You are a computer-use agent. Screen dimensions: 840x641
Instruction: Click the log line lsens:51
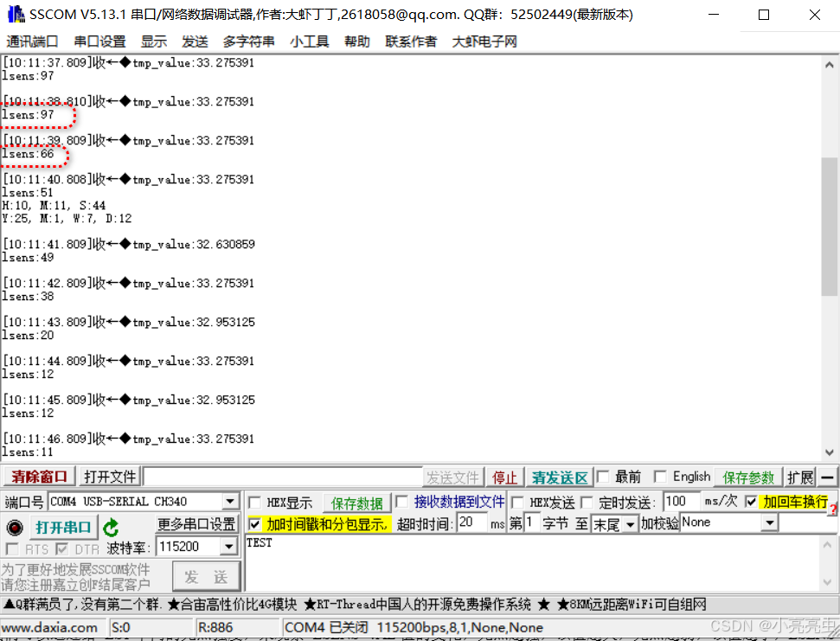28,193
